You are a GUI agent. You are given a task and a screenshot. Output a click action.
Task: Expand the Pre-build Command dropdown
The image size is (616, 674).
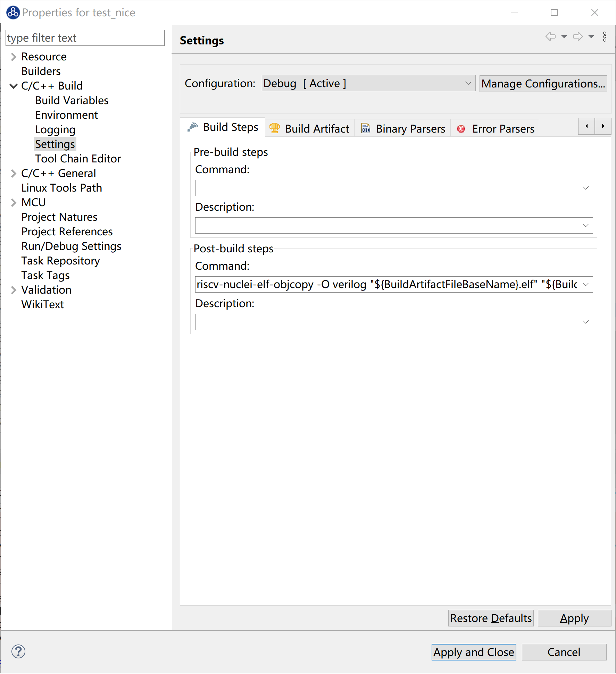click(585, 188)
